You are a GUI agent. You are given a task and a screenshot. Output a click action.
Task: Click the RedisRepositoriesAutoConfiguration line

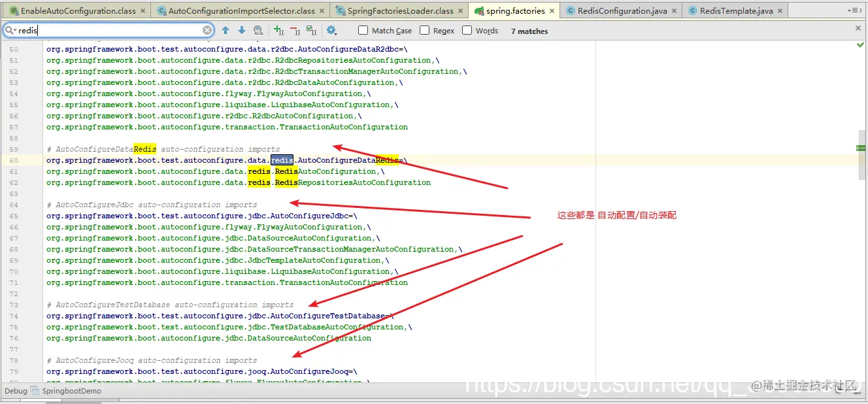click(239, 182)
